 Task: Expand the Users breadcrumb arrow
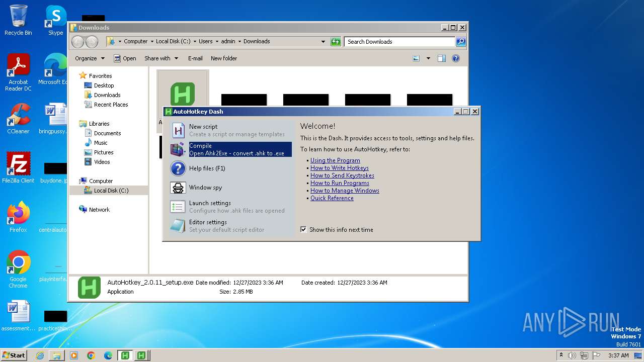tap(217, 42)
